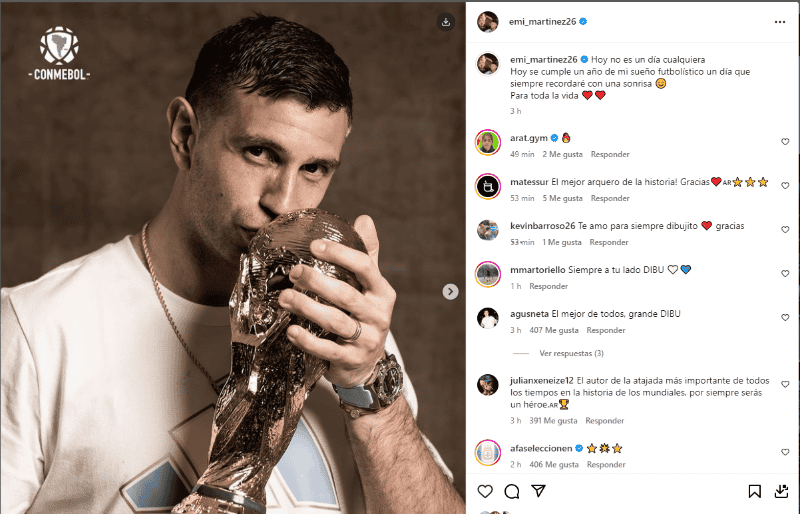The width and height of the screenshot is (800, 514).
Task: Reply to julianxeneize12's comment
Action: click(605, 420)
